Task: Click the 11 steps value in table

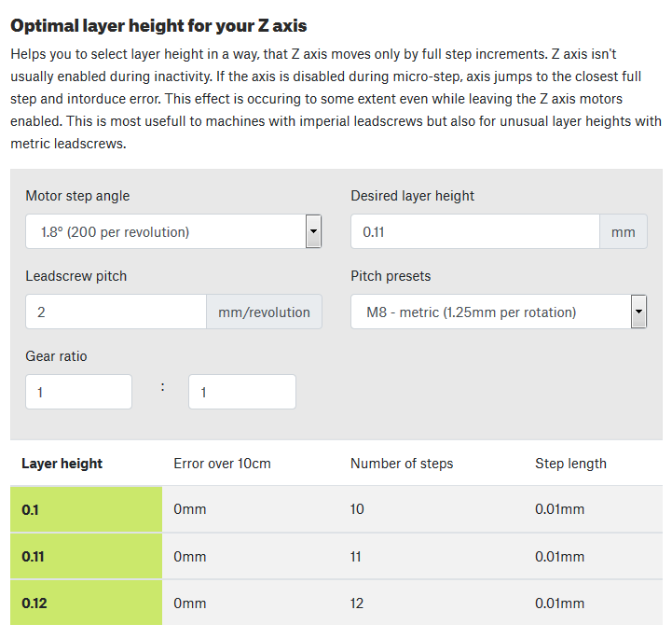Action: [x=357, y=557]
